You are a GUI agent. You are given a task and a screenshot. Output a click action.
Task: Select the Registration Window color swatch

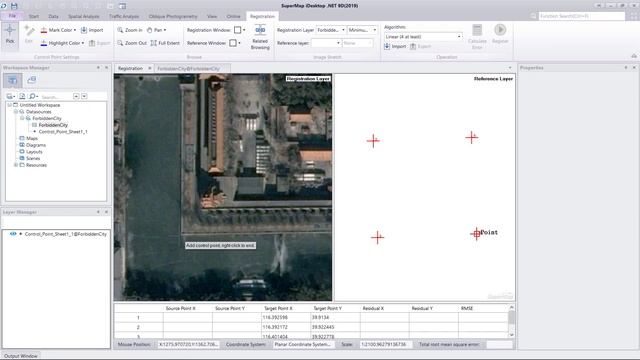238,30
